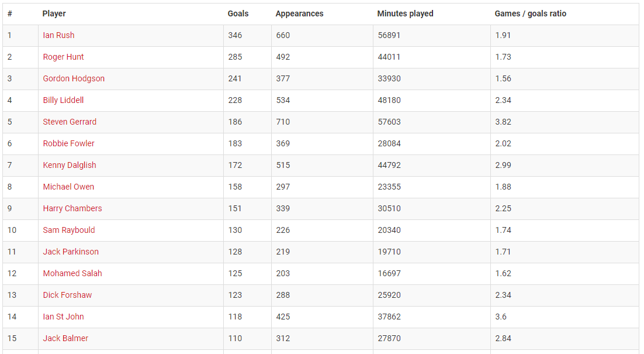Select Steven Gerrard link
Viewport: 644px width, 354px height.
pyautogui.click(x=70, y=122)
